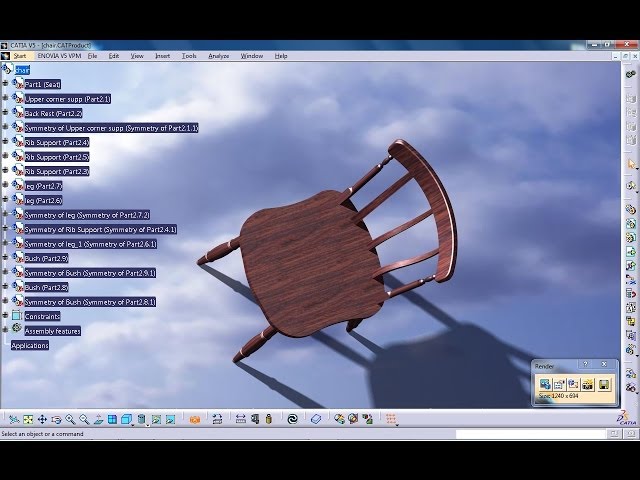Select 'Rib Support (Part2.4)' in the tree
The width and height of the screenshot is (640, 480).
57,142
